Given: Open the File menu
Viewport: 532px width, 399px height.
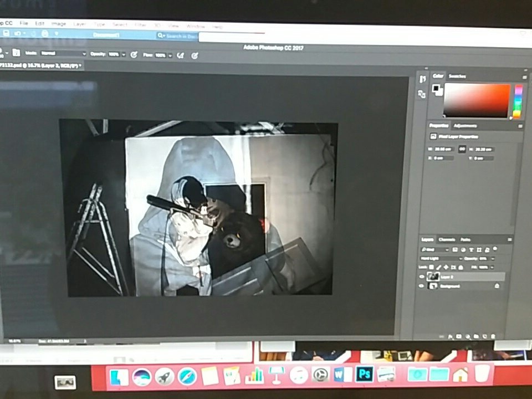Looking at the screenshot, I should tap(24, 23).
